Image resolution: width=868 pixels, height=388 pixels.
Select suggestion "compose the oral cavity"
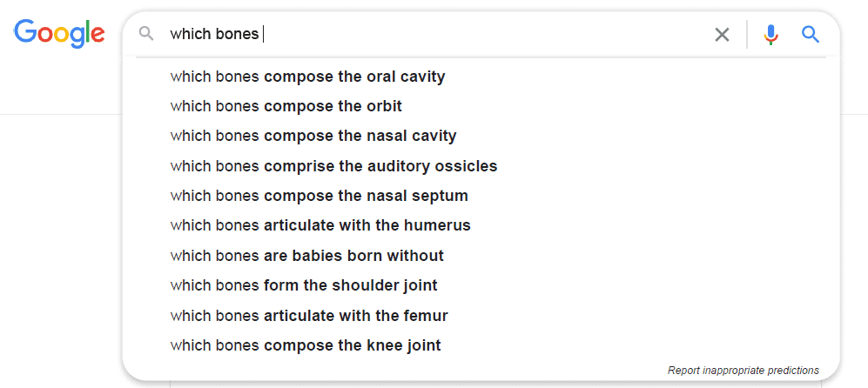click(307, 77)
